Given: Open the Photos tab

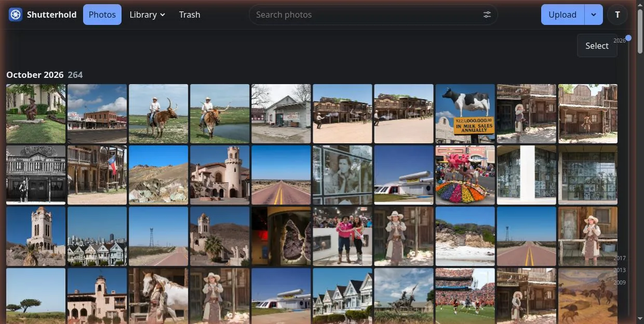Looking at the screenshot, I should click(102, 15).
